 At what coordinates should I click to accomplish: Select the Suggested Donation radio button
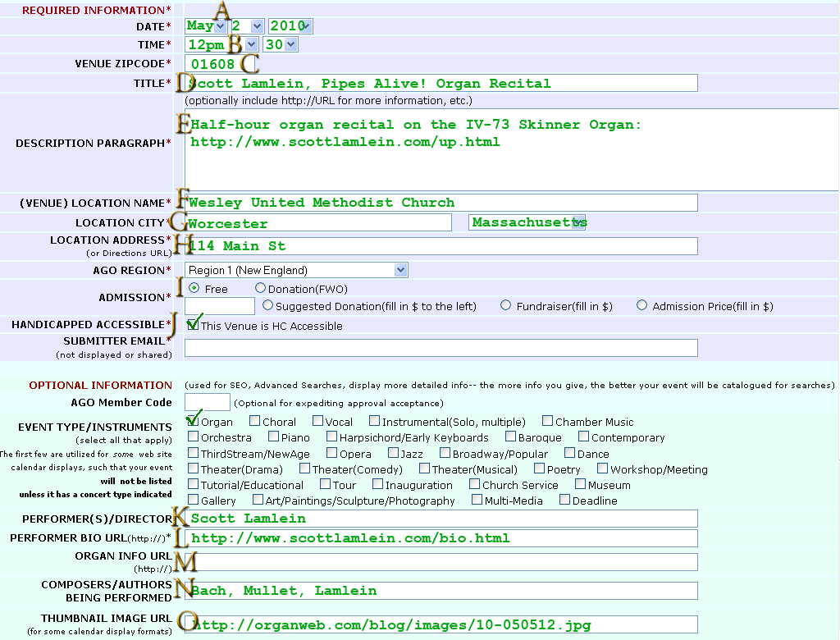click(268, 305)
